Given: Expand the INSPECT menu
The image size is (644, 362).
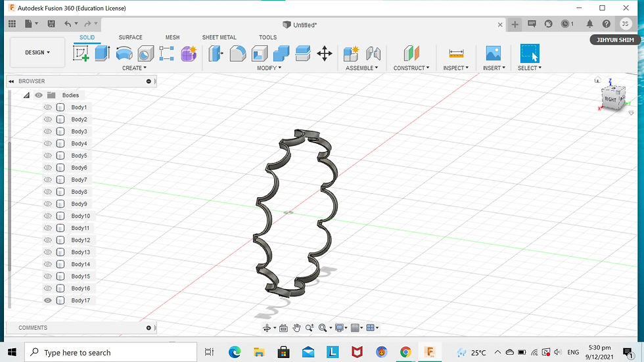Looking at the screenshot, I should click(455, 68).
